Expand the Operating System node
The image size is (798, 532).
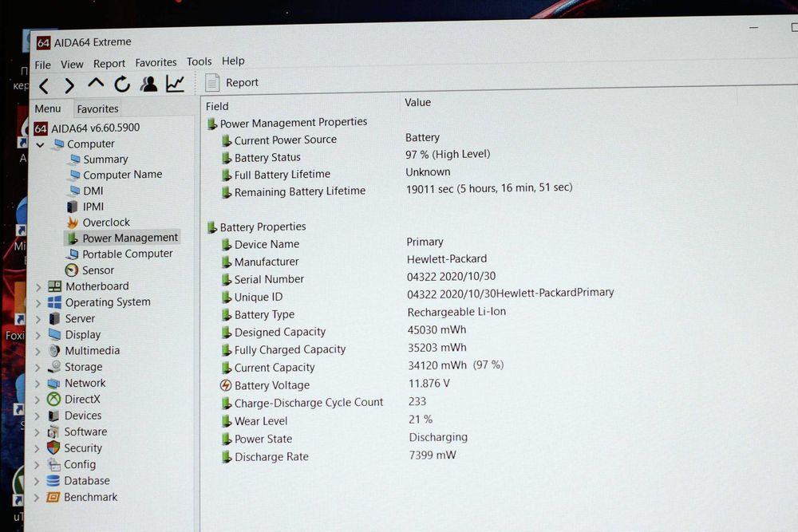(38, 304)
